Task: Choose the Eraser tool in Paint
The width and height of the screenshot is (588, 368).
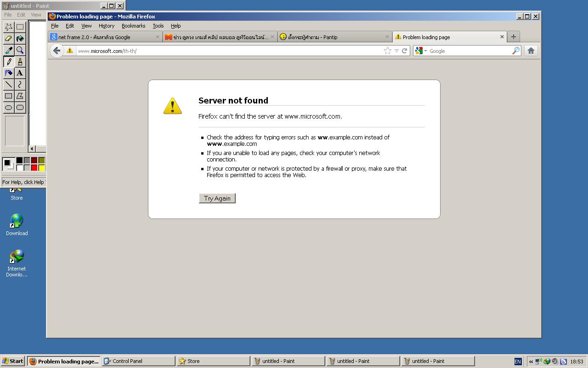Action: click(8, 39)
